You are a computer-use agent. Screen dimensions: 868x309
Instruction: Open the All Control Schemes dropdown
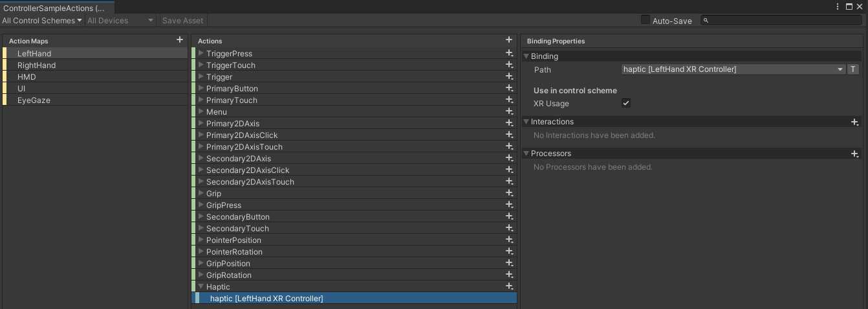[x=42, y=21]
